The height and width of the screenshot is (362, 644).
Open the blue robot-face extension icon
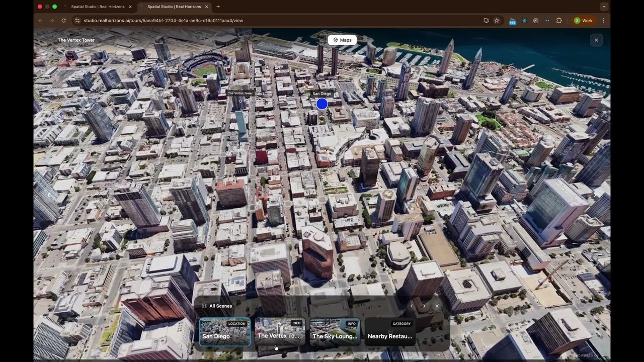(x=547, y=21)
